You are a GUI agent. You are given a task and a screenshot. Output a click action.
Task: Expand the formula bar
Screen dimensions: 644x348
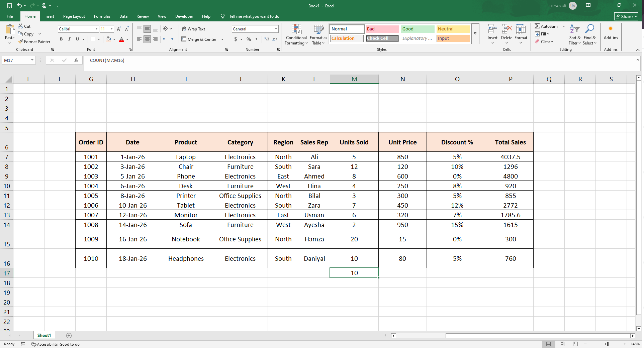pos(638,60)
